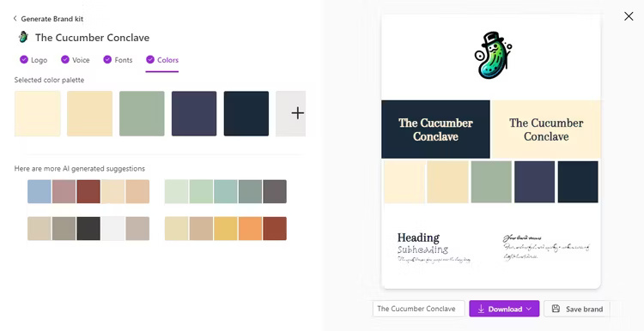Click the purple checkmark next to Fonts
Viewport: 644px width, 331px height.
107,59
